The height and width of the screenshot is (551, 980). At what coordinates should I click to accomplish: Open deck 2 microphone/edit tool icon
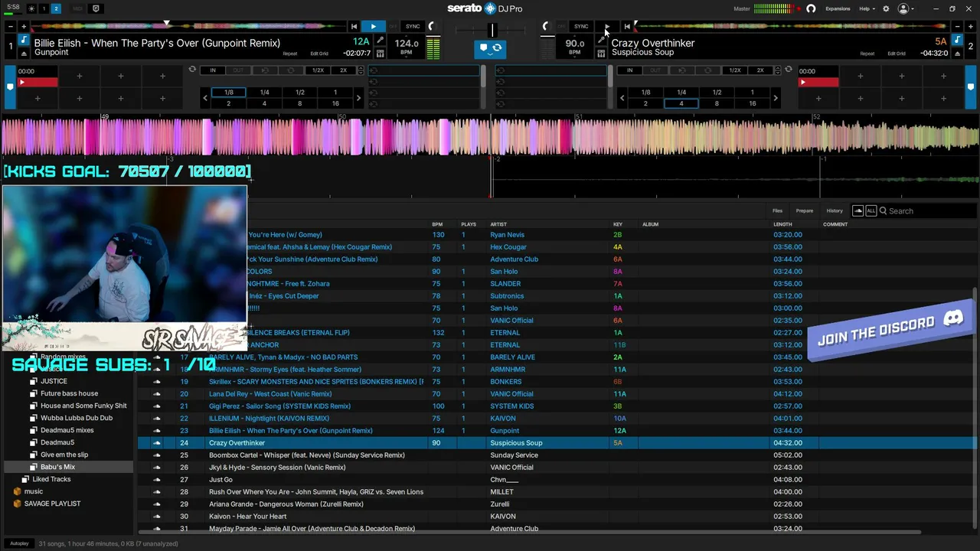(x=601, y=41)
